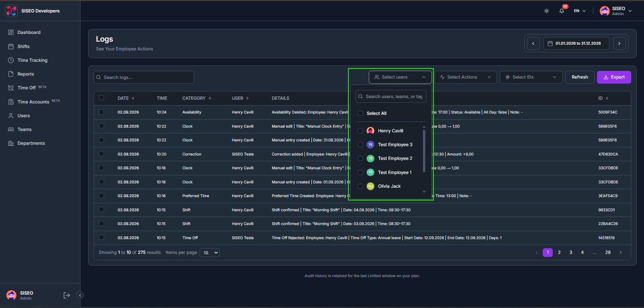644x308 pixels.
Task: Click sort arrows on ID column
Action: click(607, 98)
